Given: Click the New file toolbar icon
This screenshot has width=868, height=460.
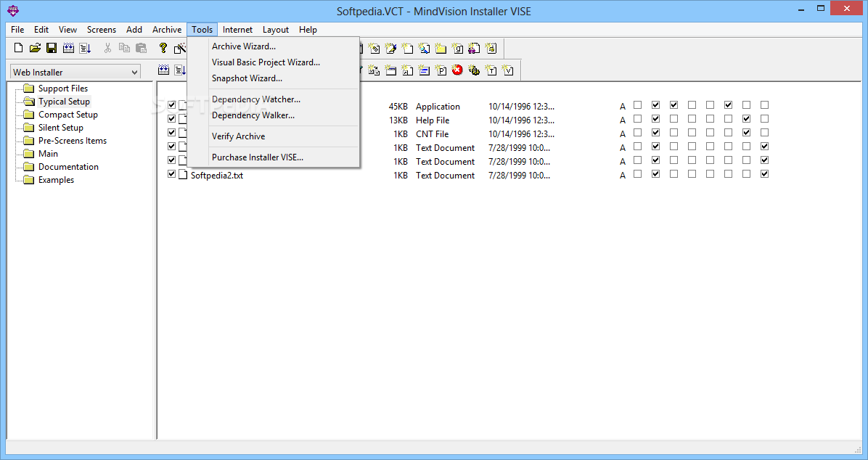Looking at the screenshot, I should coord(18,48).
